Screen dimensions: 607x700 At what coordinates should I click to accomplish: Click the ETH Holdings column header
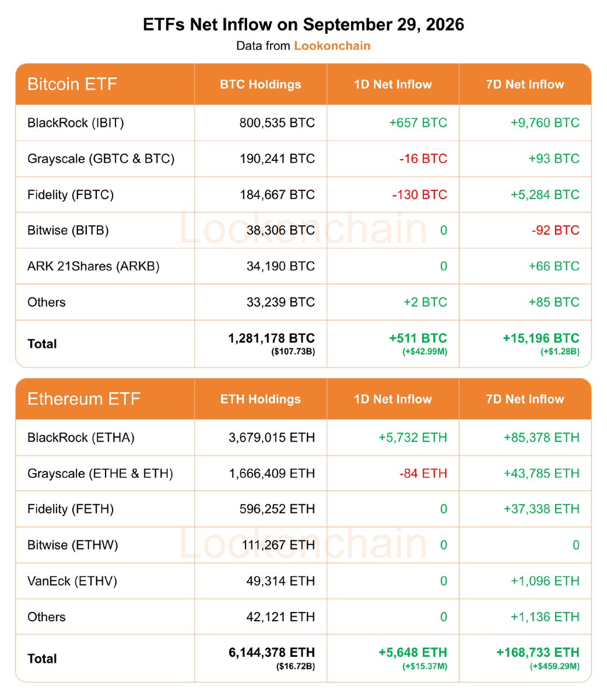point(260,399)
